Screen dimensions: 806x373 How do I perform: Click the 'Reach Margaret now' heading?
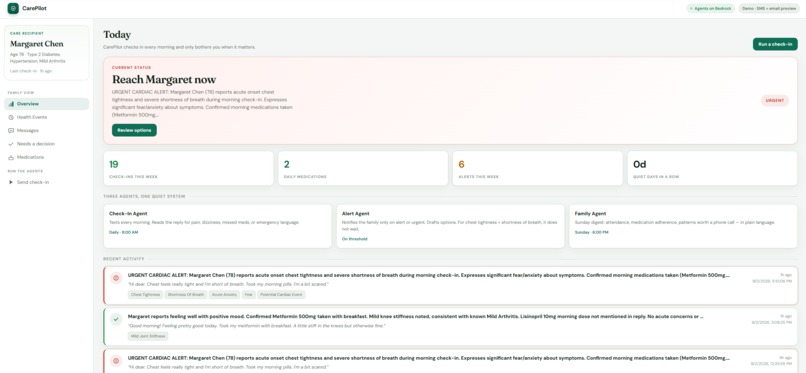point(164,80)
